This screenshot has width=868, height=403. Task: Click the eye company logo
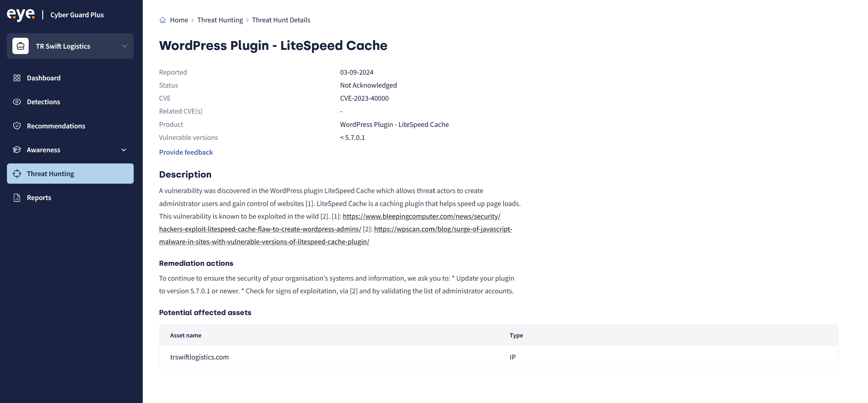(21, 14)
